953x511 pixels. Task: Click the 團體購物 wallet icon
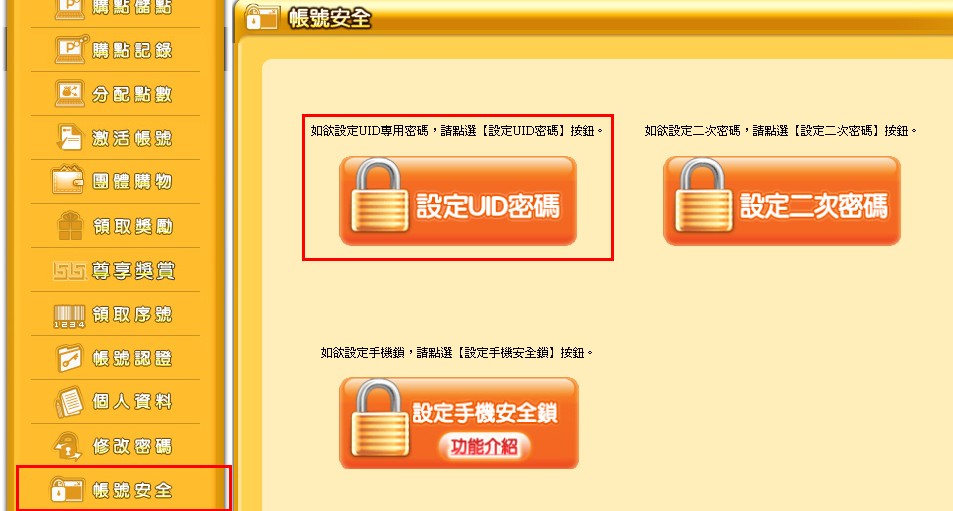point(68,180)
